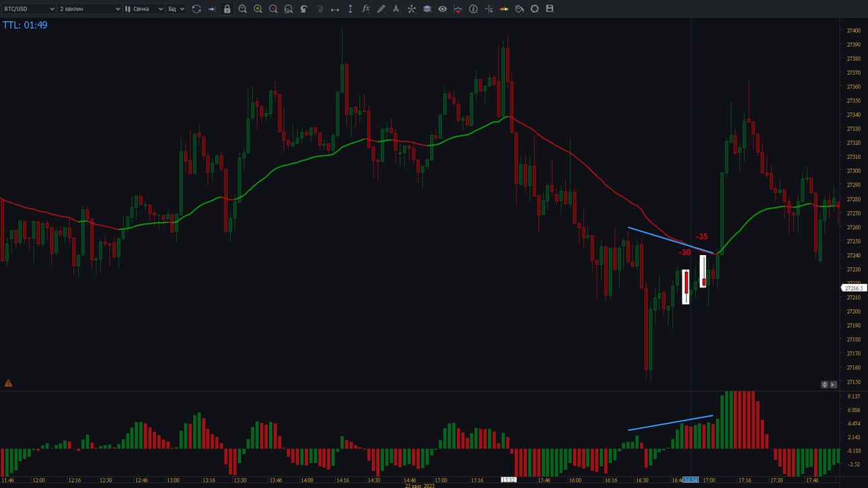Viewport: 868px width, 488px height.
Task: Click the zoom reset magnifier icon
Action: (x=243, y=9)
